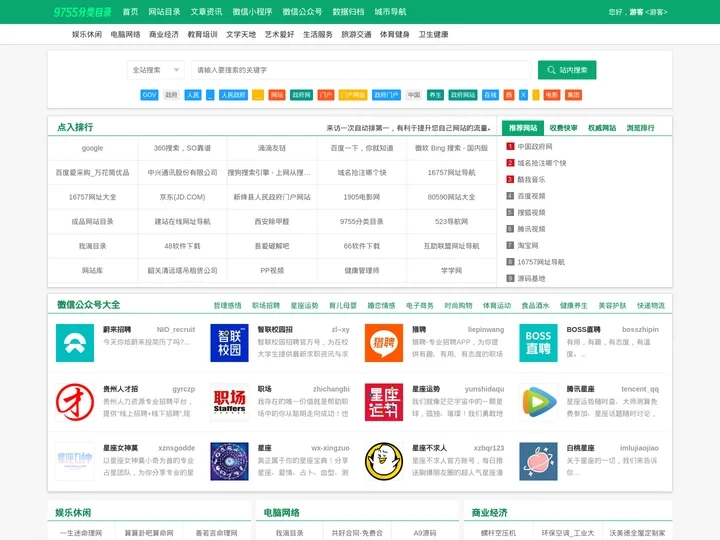
Task: Open the 贵州人才招 red circle logo
Action: pos(75,402)
